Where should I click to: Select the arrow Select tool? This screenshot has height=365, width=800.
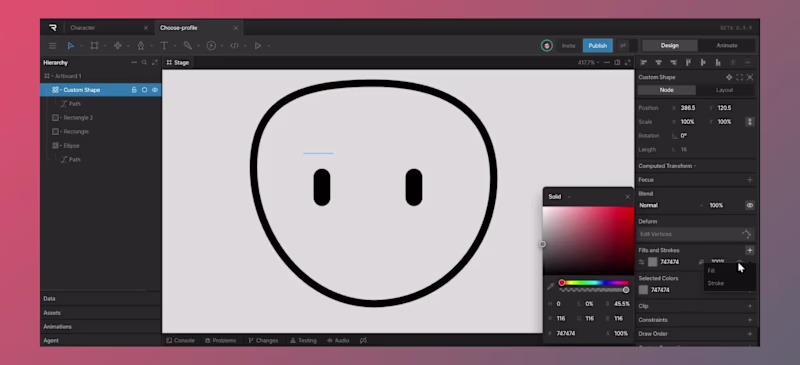click(x=71, y=46)
